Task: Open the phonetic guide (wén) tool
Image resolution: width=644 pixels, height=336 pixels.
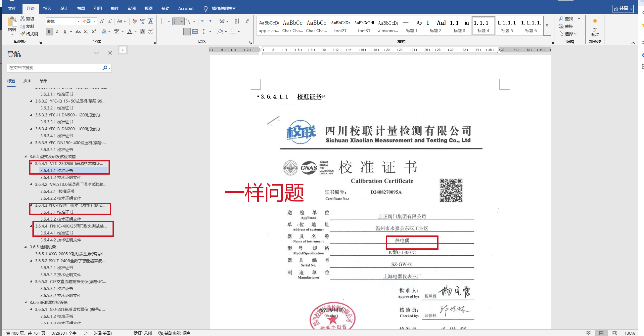Action: point(143,21)
